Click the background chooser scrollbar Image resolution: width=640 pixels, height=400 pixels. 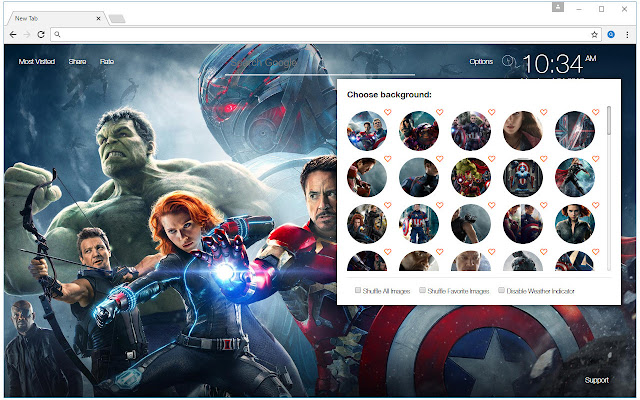click(x=609, y=121)
